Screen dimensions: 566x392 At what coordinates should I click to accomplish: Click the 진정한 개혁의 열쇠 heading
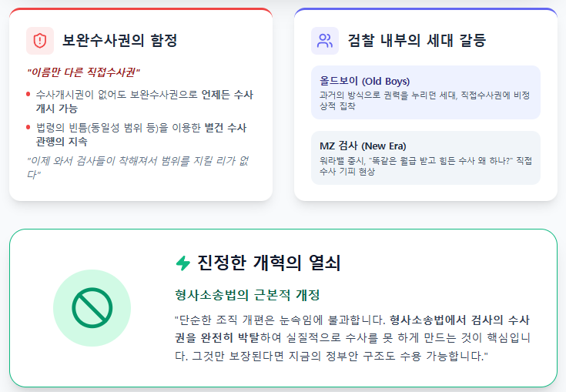[269, 263]
